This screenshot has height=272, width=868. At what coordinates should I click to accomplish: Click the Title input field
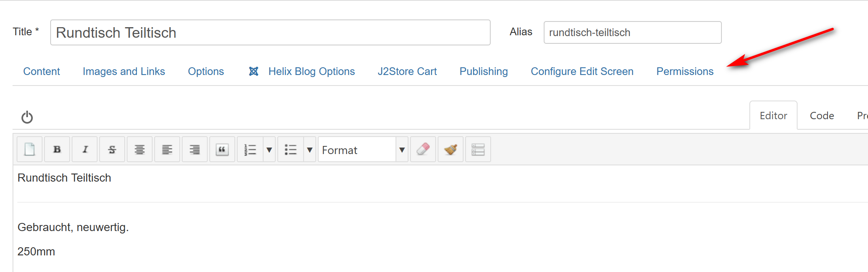(270, 32)
